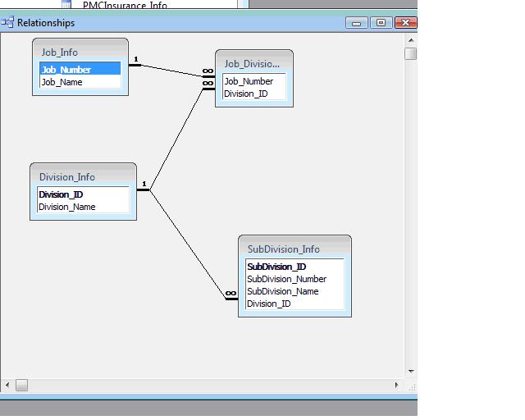This screenshot has height=420, width=525.
Task: Select Division_Name field in Division_Info
Action: tap(83, 207)
